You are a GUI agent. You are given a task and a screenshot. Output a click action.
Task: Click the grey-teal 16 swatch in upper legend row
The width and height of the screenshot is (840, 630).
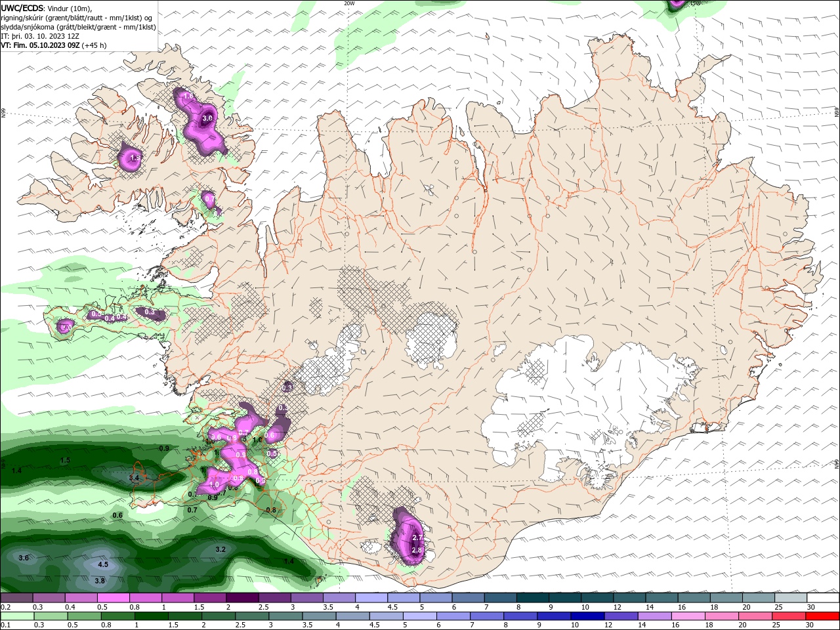click(694, 598)
